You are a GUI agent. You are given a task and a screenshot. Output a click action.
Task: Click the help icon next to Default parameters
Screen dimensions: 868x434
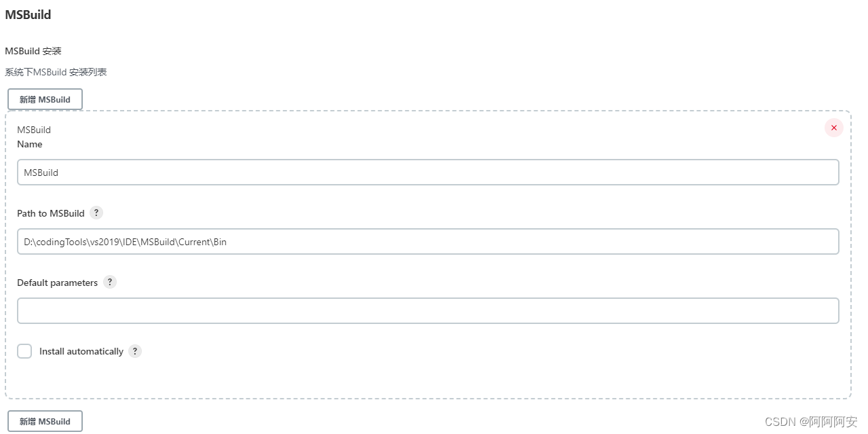click(109, 282)
